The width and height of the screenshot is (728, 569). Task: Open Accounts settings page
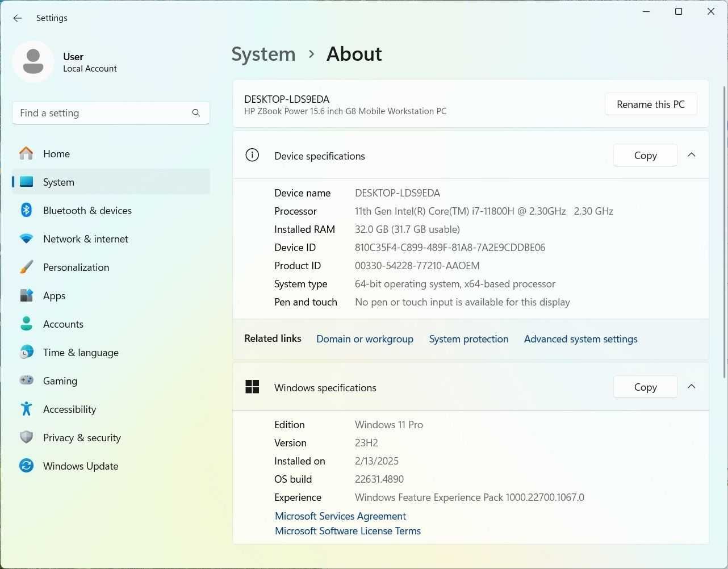pyautogui.click(x=111, y=324)
